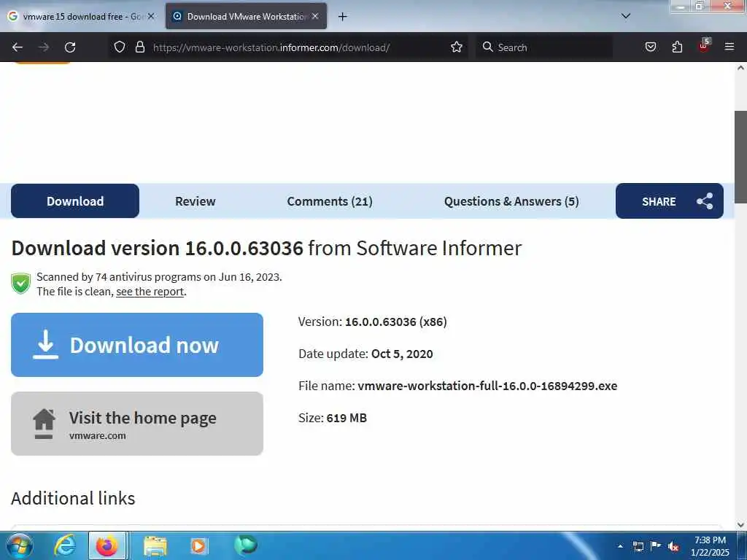Viewport: 747px width, 560px height.
Task: Expand the list all tabs chevron
Action: (x=625, y=16)
